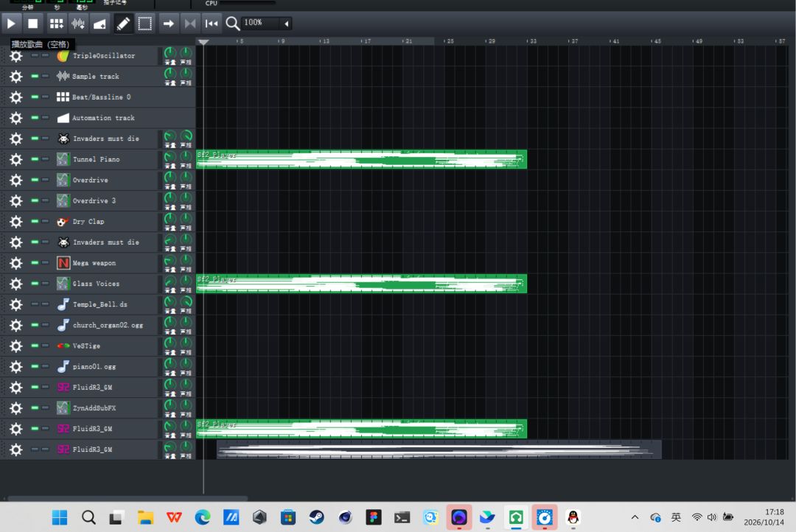The height and width of the screenshot is (532, 796).
Task: Select the green clip on Tunnel Piano track
Action: [x=361, y=159]
